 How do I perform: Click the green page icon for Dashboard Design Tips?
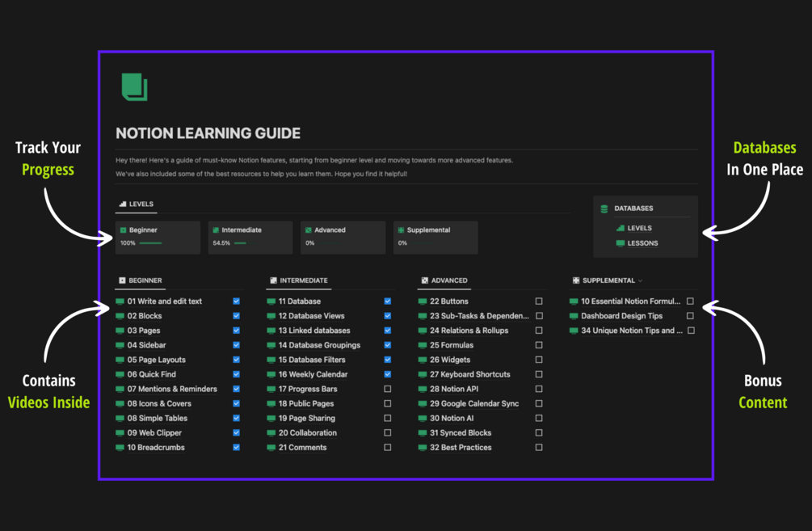574,315
